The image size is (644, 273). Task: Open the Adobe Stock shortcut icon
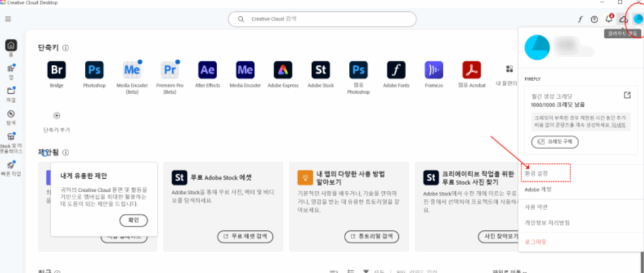coord(321,70)
